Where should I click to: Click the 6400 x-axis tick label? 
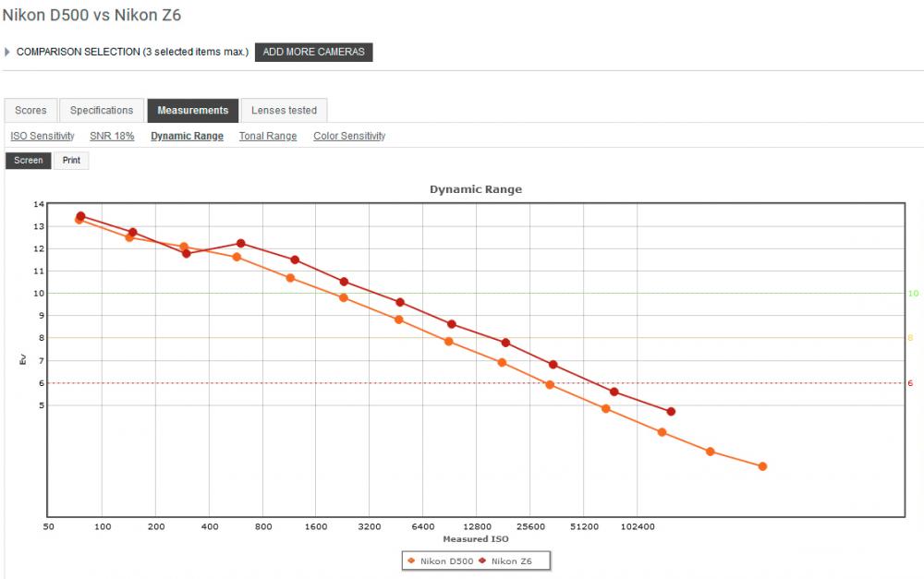[423, 526]
